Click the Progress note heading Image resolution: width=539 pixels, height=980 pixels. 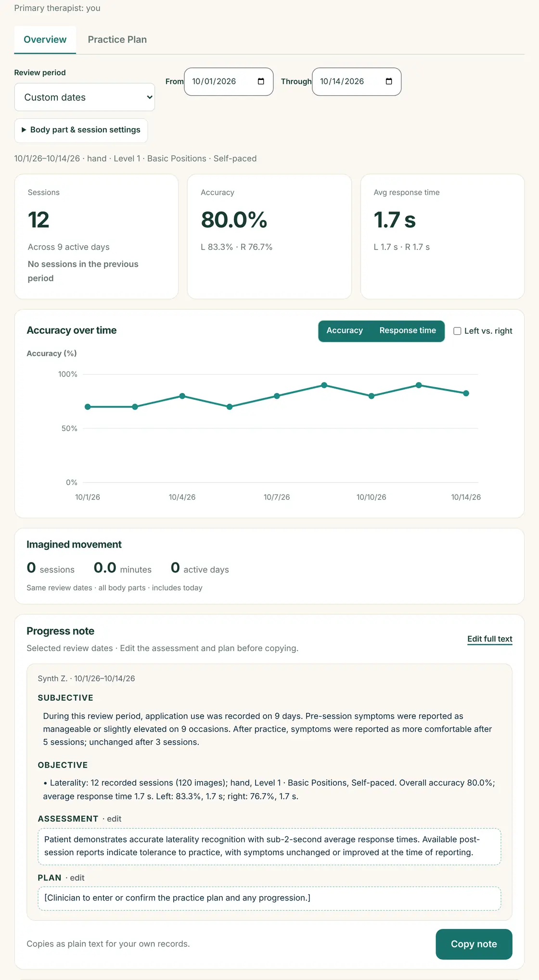[61, 631]
